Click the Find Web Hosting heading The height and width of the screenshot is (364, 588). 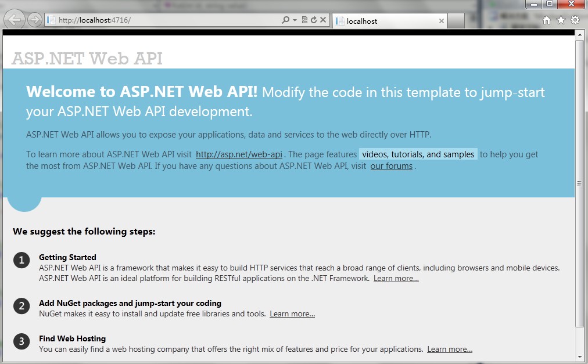[73, 338]
